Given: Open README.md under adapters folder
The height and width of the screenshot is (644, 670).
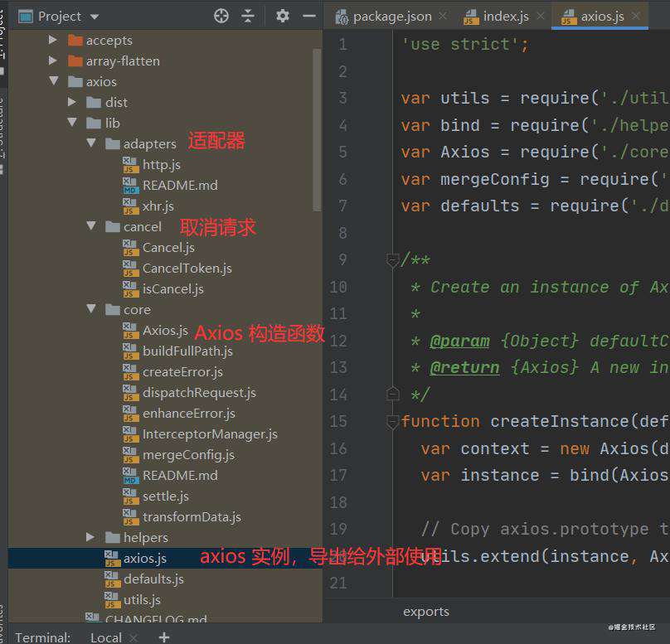Looking at the screenshot, I should coord(180,186).
